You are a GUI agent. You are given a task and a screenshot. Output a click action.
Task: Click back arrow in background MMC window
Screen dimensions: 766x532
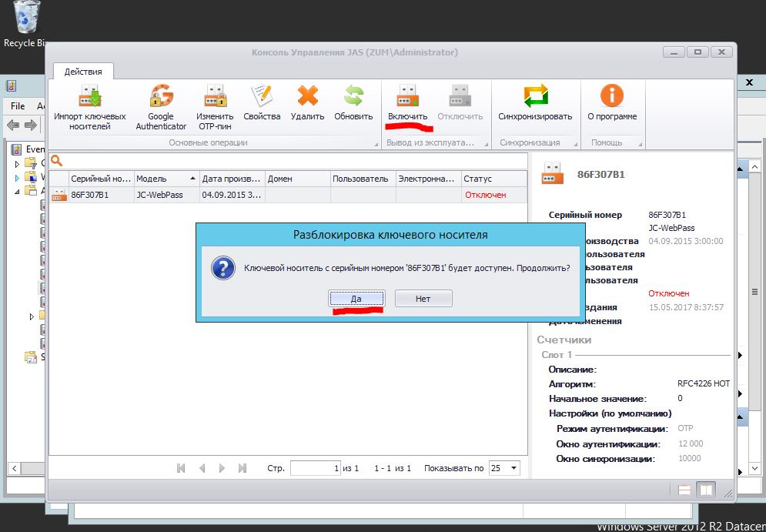tap(13, 125)
